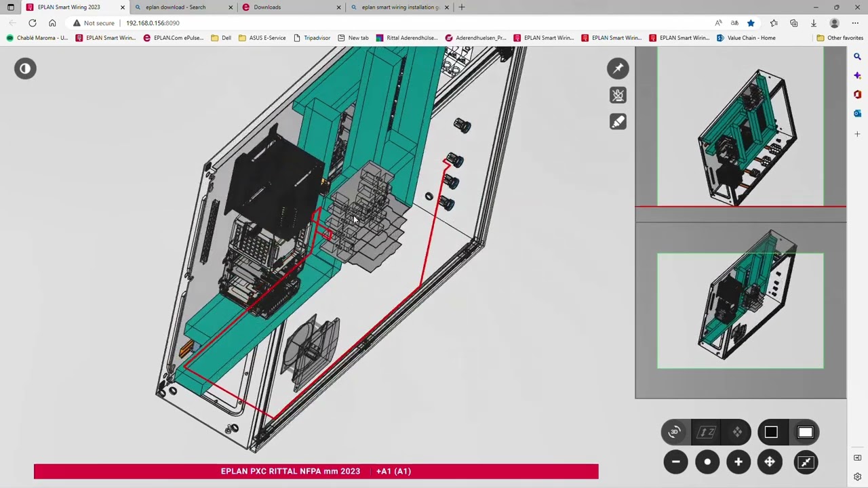Viewport: 868px width, 488px height.
Task: Switch to the eplan smart wiring installation tab
Action: pos(400,7)
